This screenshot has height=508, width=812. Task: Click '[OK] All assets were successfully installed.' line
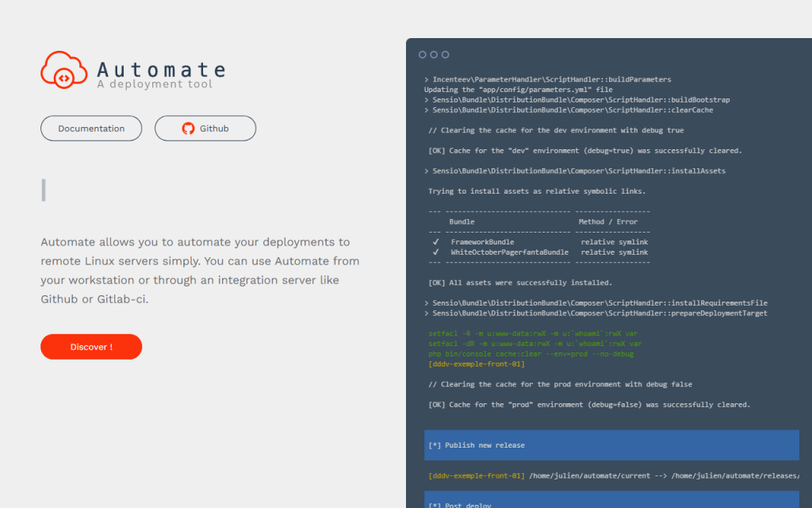[520, 283]
